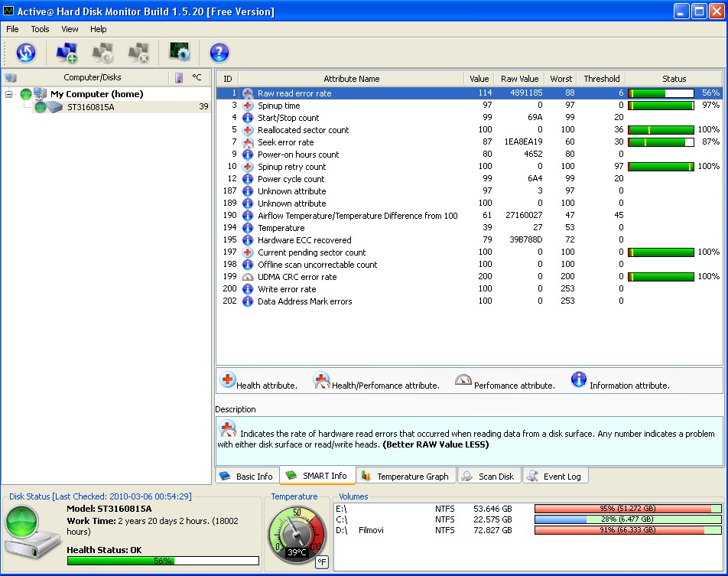This screenshot has width=728, height=576.
Task: Switch to the Event Log tab
Action: coord(555,476)
